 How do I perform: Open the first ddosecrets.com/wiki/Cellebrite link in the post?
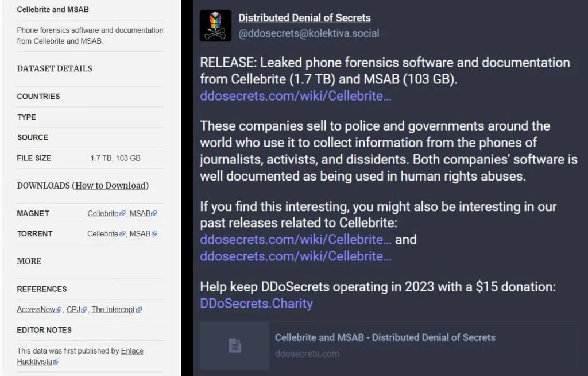click(295, 96)
